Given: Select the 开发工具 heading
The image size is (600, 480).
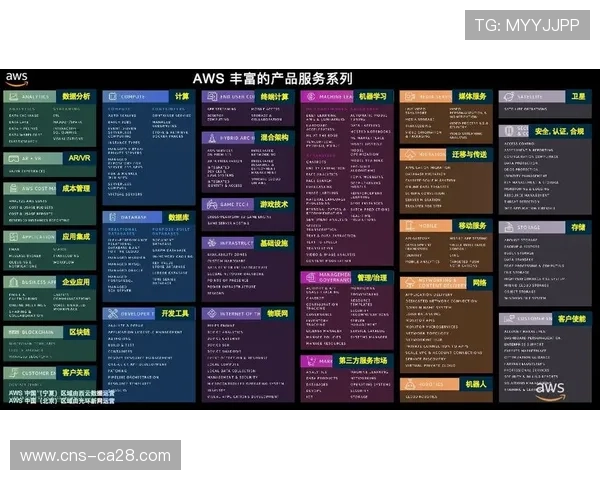Looking at the screenshot, I should coord(175,313).
